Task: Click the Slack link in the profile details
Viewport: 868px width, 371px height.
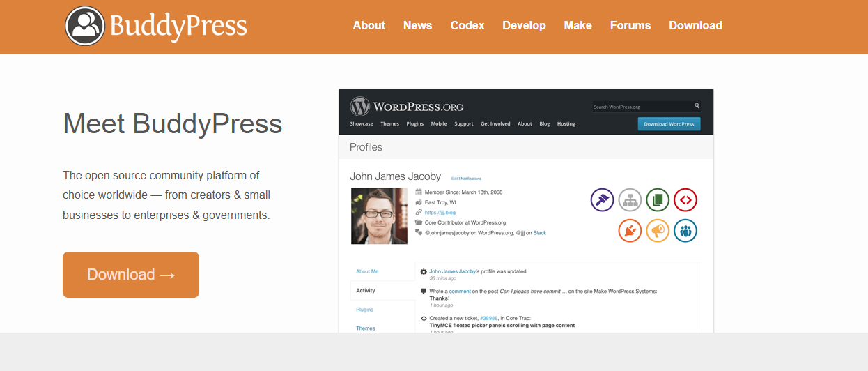Action: pyautogui.click(x=540, y=233)
